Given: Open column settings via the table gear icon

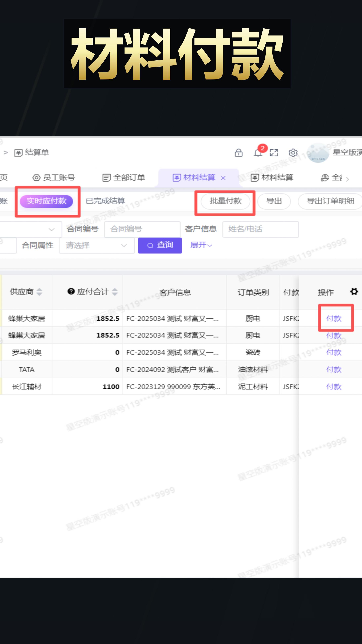Looking at the screenshot, I should tap(354, 291).
